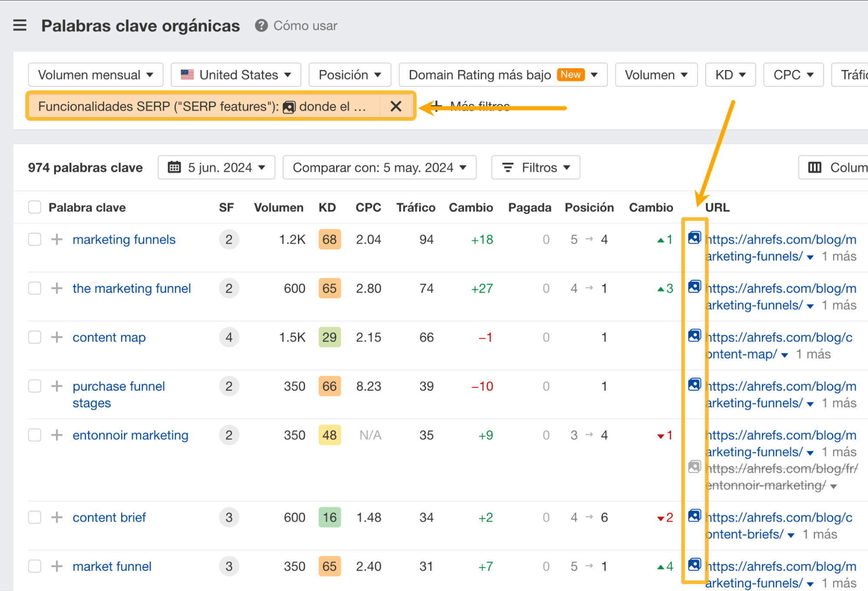Image resolution: width=868 pixels, height=591 pixels.
Task: Check the marketing funnel row checkbox
Action: [35, 288]
